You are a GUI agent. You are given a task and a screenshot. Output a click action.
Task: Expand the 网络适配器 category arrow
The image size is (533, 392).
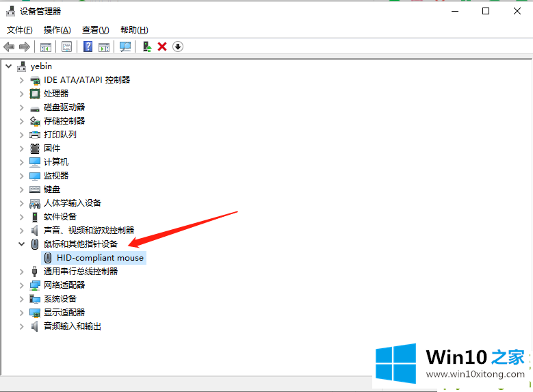(21, 285)
